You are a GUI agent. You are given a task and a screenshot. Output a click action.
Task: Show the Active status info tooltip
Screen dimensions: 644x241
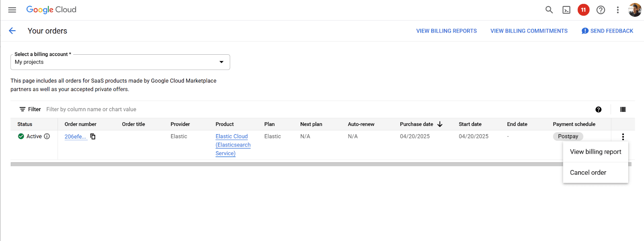pyautogui.click(x=47, y=136)
